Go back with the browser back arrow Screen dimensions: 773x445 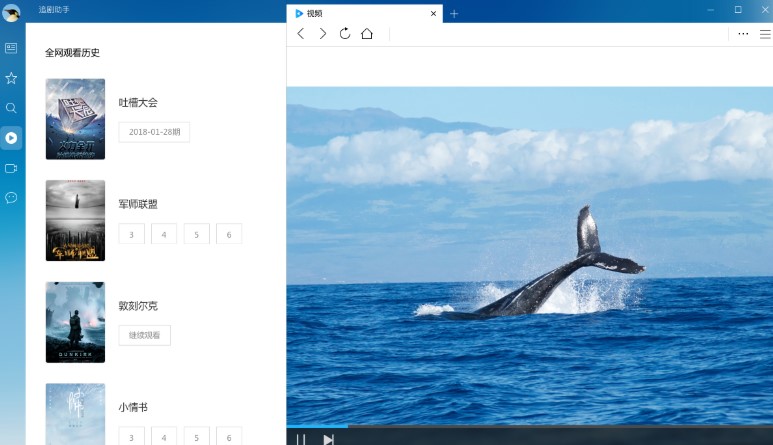click(x=301, y=34)
